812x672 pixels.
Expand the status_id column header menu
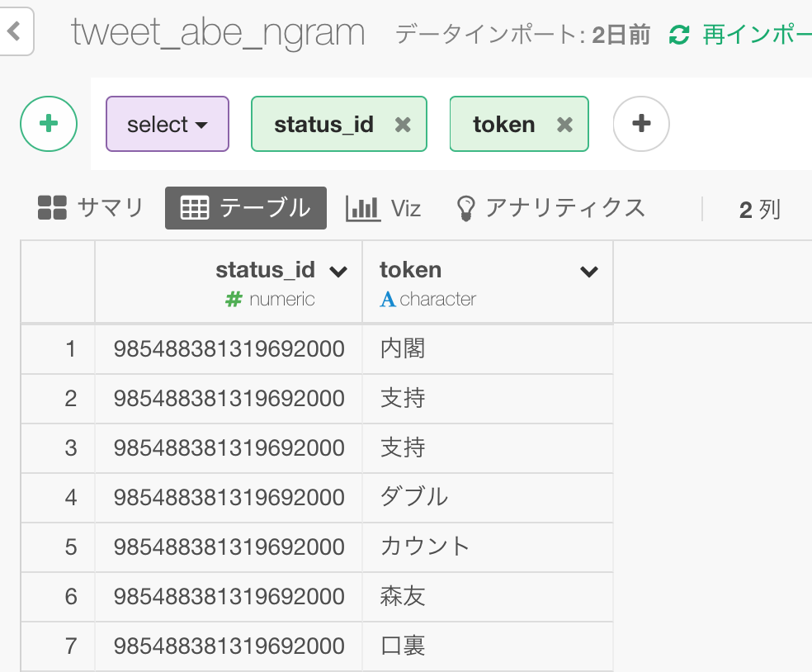(338, 271)
